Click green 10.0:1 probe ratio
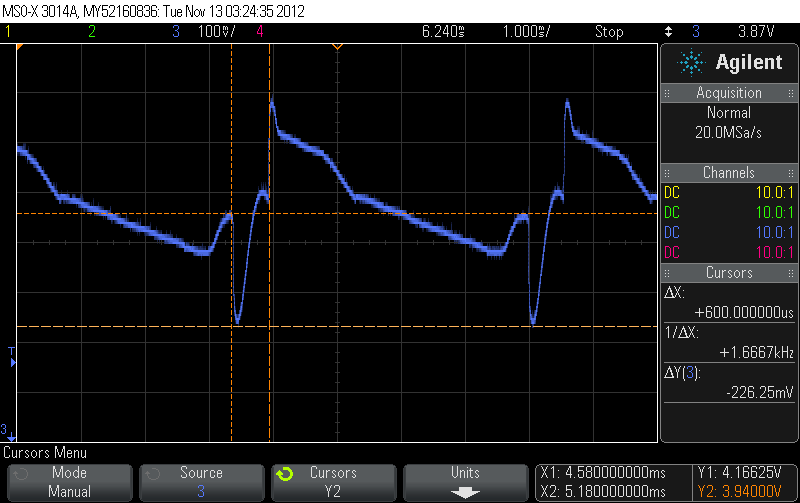 tap(774, 212)
